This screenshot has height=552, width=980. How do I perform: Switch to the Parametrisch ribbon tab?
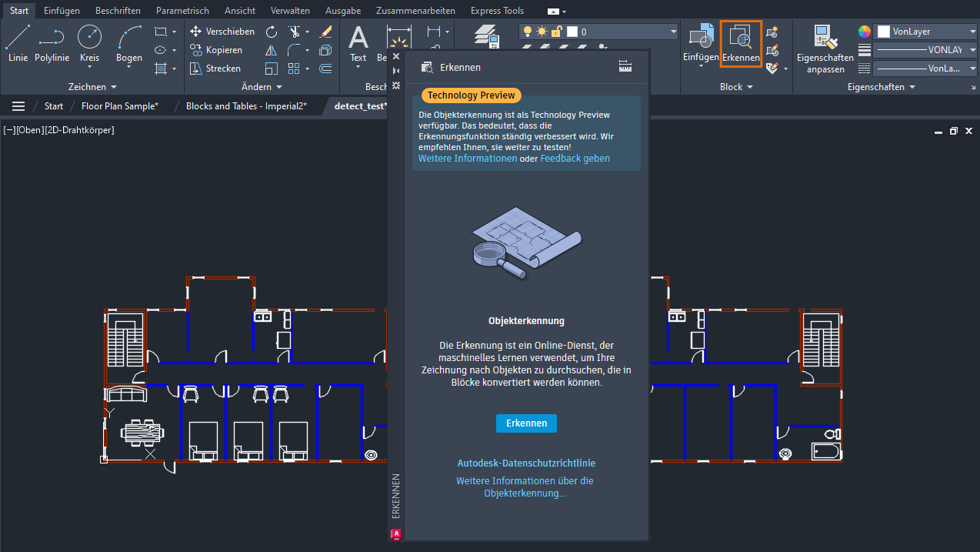point(182,11)
